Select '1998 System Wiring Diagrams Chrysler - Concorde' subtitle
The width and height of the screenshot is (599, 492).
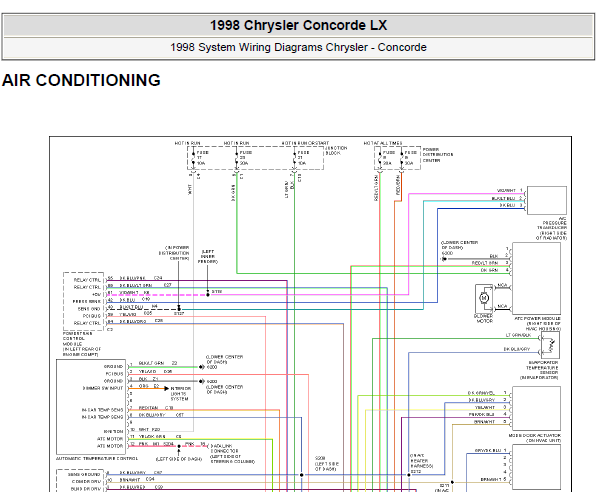pos(298,47)
